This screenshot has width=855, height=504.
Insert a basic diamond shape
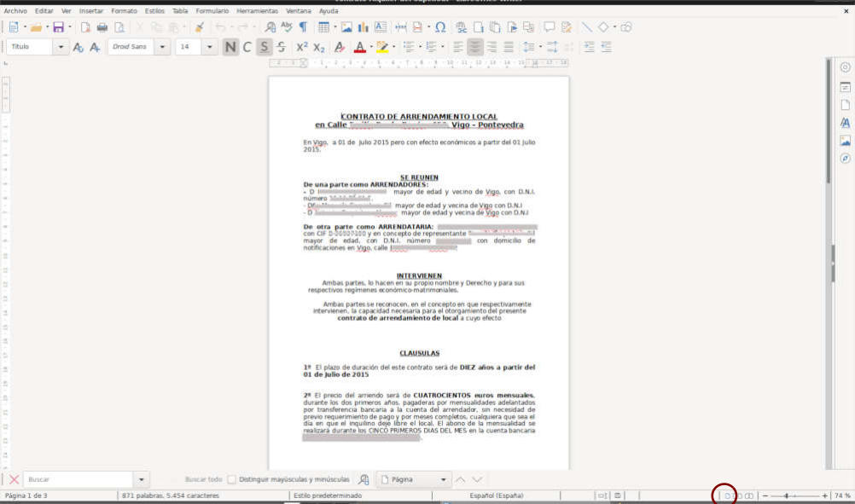pyautogui.click(x=603, y=27)
